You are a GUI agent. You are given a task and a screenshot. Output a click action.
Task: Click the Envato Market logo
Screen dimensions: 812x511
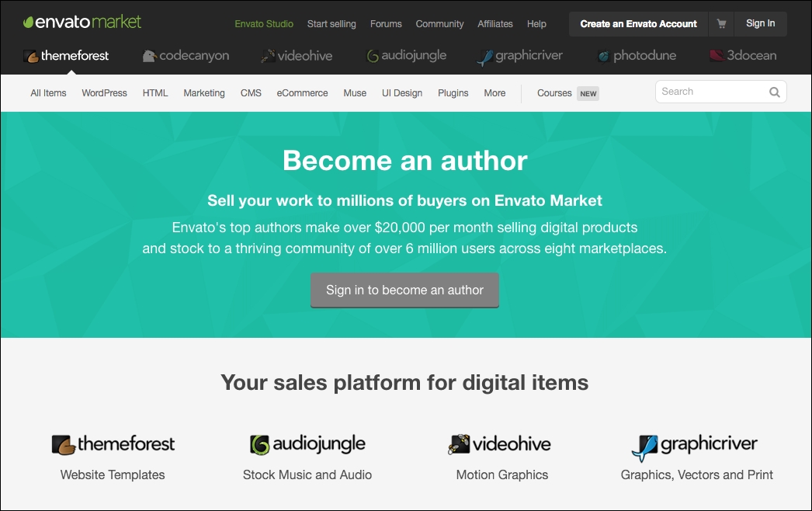(82, 23)
